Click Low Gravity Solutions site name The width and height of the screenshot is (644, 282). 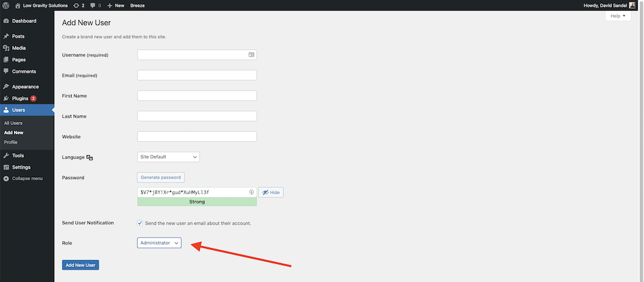click(x=45, y=6)
